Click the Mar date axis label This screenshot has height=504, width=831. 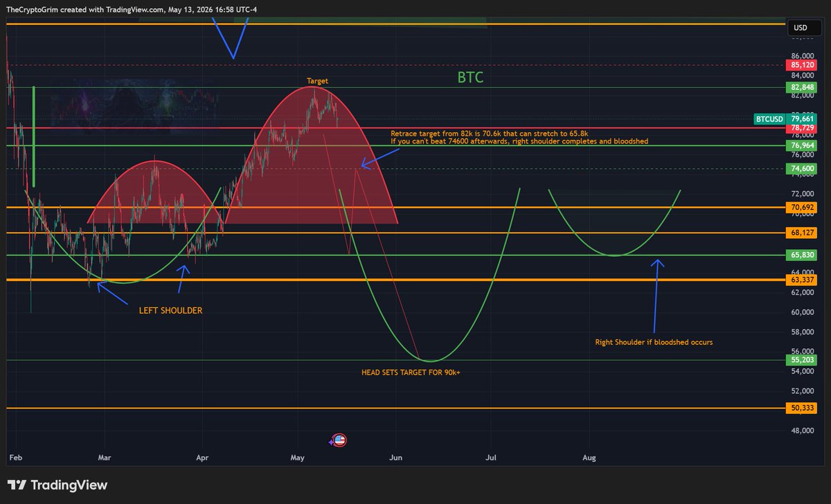[x=105, y=458]
